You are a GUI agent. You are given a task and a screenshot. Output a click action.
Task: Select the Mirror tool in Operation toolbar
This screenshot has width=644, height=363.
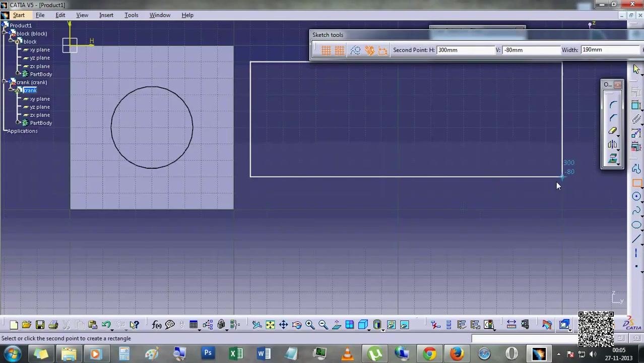click(x=613, y=145)
